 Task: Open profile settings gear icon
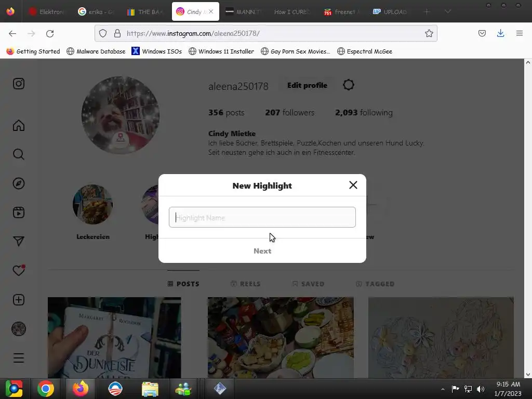point(349,85)
